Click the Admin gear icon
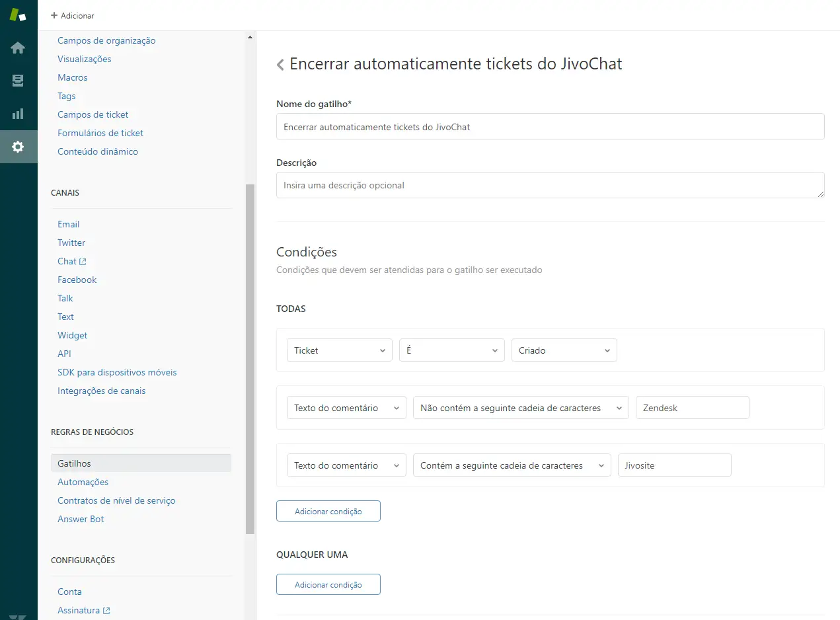 [x=18, y=147]
